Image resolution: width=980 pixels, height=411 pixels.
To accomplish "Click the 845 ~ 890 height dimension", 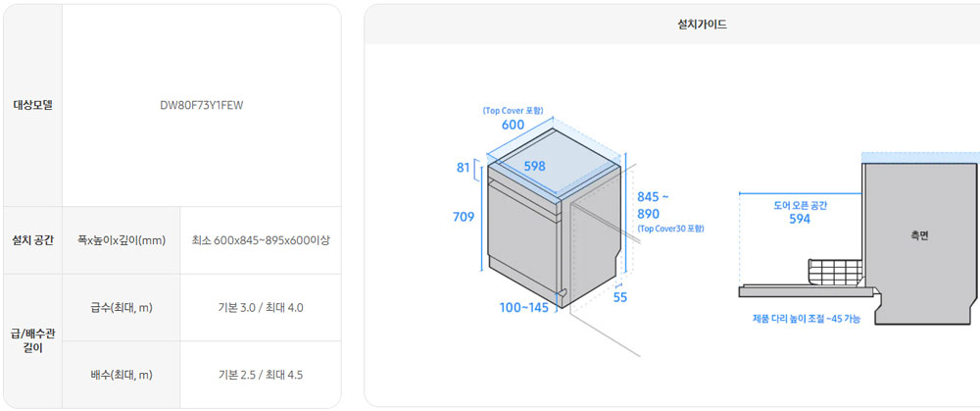I will (653, 205).
